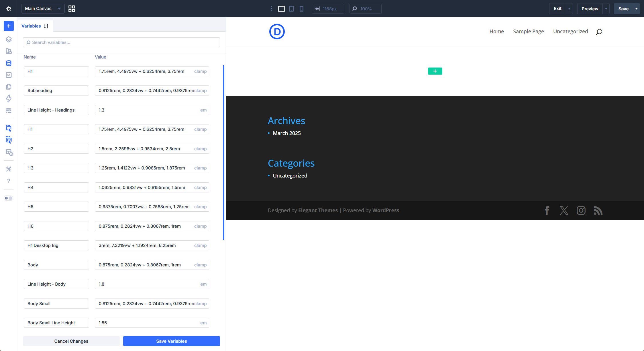Open the Main Canvas dropdown
This screenshot has height=351, width=644.
(x=43, y=9)
